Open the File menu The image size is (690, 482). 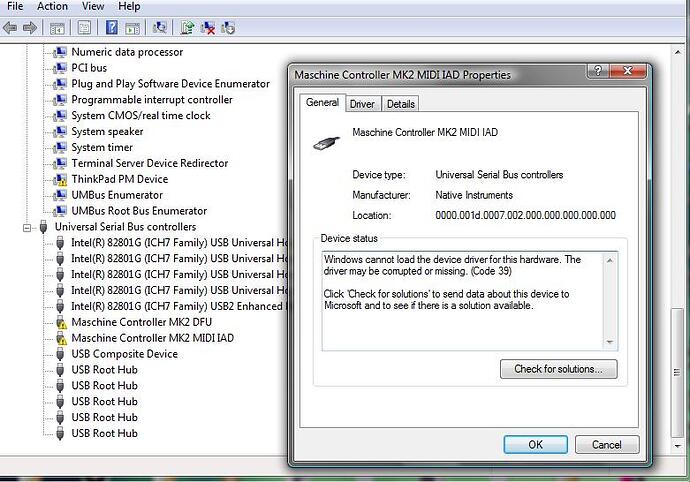tap(15, 6)
